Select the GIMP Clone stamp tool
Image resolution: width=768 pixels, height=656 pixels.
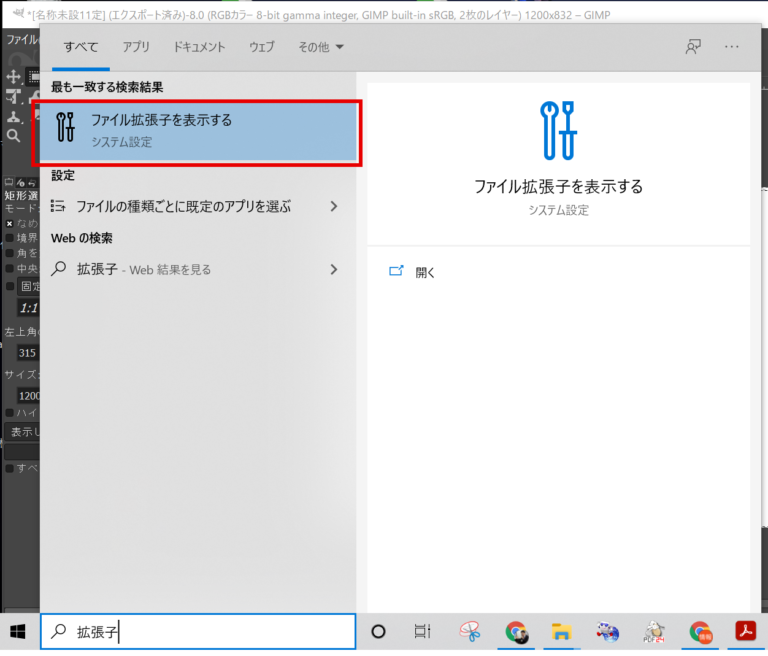13,117
